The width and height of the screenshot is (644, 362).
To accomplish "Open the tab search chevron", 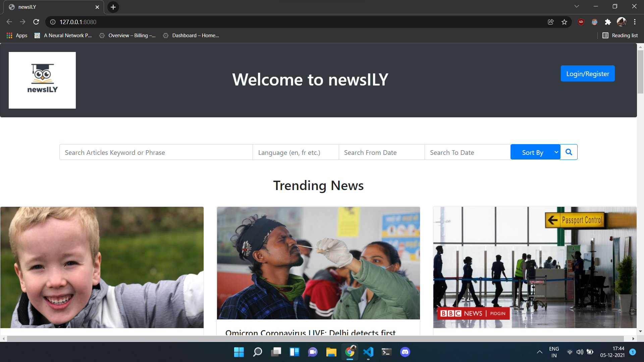I will pyautogui.click(x=577, y=6).
